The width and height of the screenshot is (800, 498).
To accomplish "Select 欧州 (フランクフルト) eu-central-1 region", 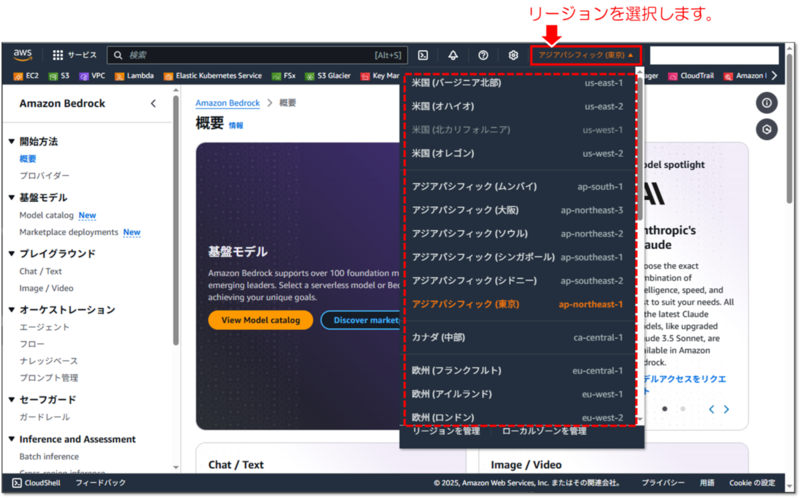I will coord(517,370).
